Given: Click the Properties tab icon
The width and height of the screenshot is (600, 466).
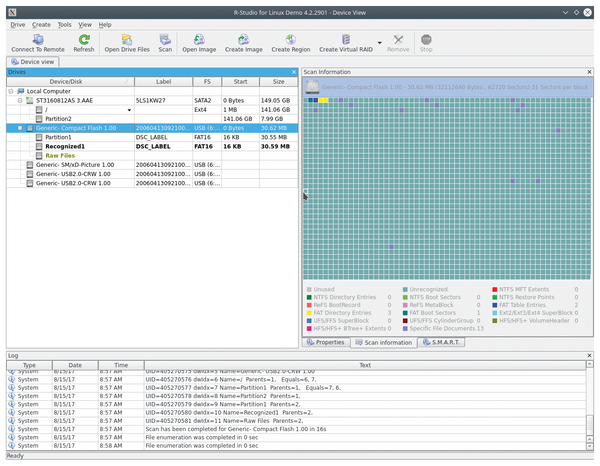Looking at the screenshot, I should click(310, 342).
